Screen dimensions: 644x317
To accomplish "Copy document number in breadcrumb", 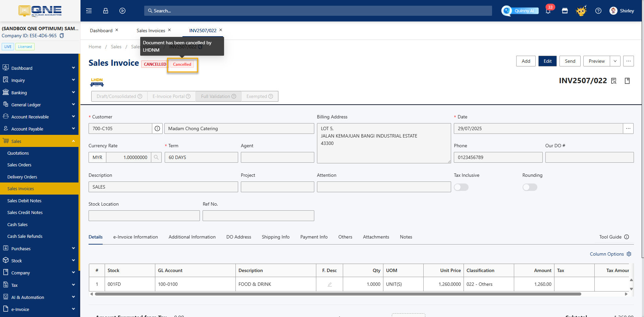I will pos(200,47).
